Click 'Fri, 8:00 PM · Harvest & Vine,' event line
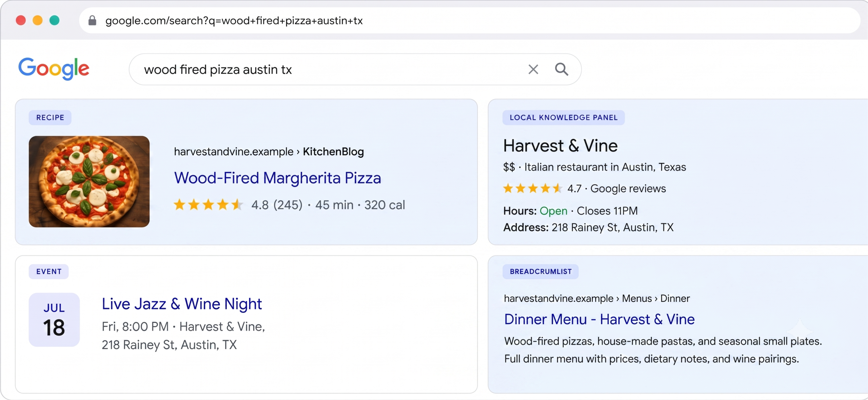 coord(183,326)
